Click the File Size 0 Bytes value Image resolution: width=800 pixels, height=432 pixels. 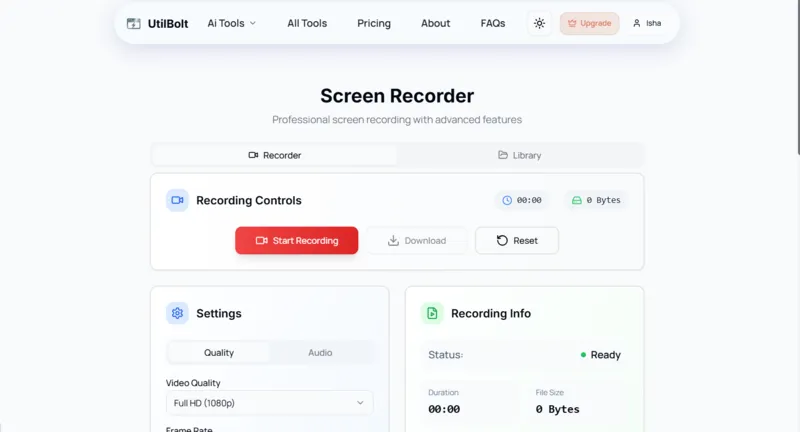(558, 409)
